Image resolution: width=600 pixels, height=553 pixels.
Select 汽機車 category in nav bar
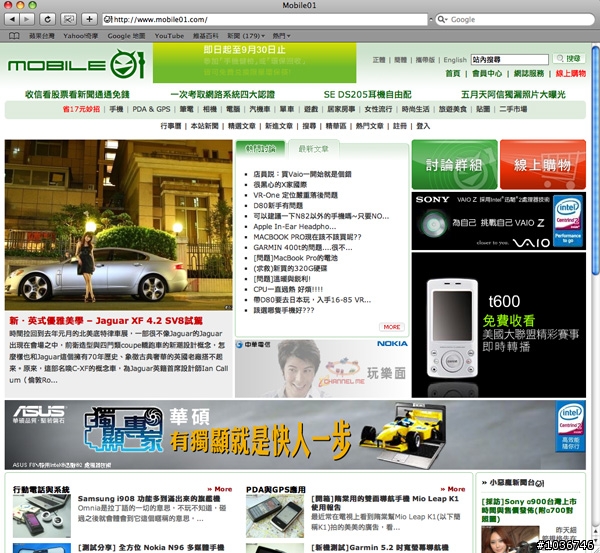(260, 109)
